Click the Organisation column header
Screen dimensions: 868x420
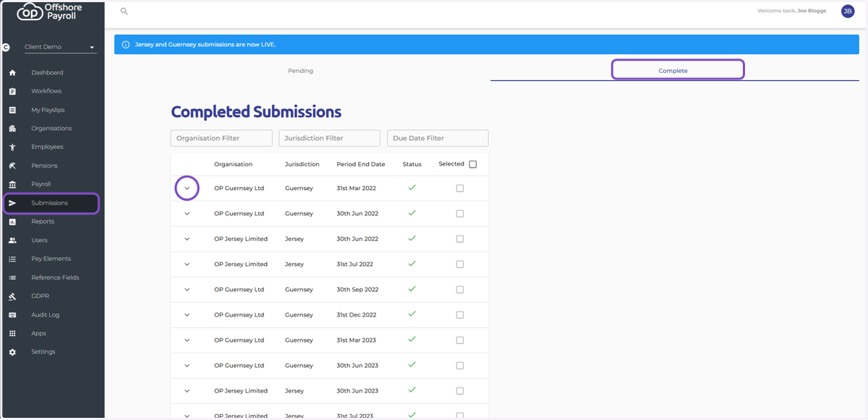pyautogui.click(x=234, y=165)
